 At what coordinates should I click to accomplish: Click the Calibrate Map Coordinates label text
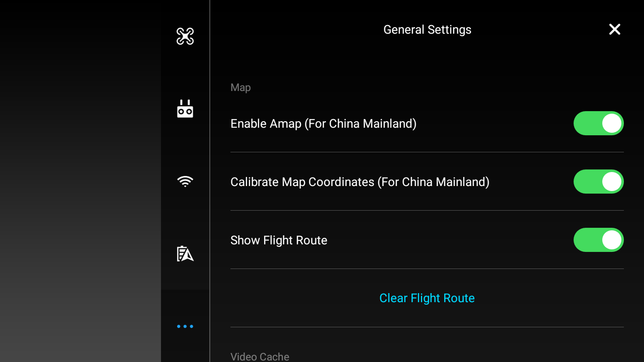point(360,182)
